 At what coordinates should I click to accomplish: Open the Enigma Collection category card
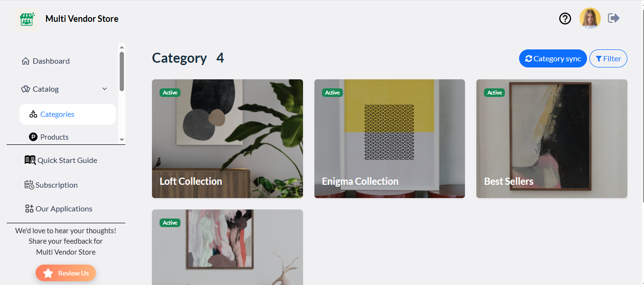pyautogui.click(x=389, y=139)
